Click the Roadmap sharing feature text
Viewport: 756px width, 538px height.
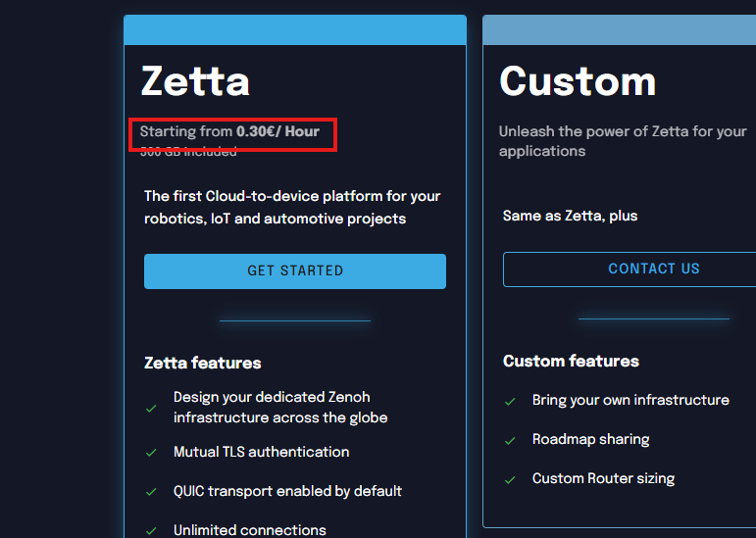(590, 439)
